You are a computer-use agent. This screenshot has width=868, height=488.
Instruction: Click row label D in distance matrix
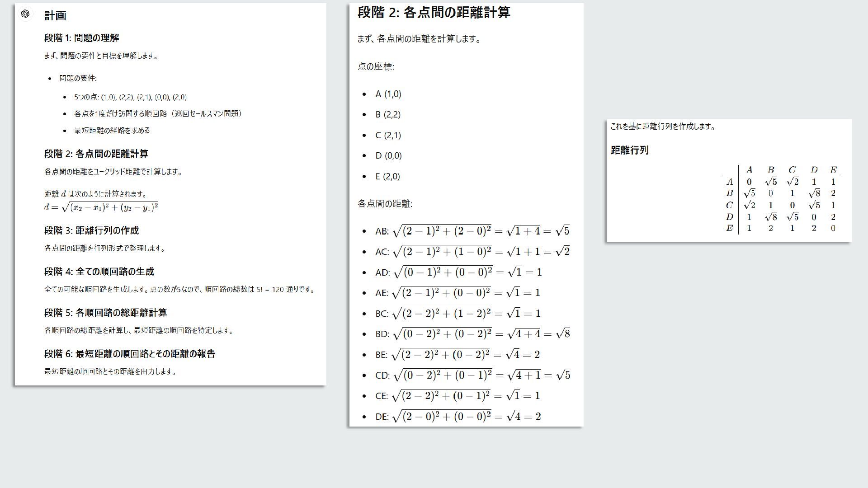[x=729, y=217]
